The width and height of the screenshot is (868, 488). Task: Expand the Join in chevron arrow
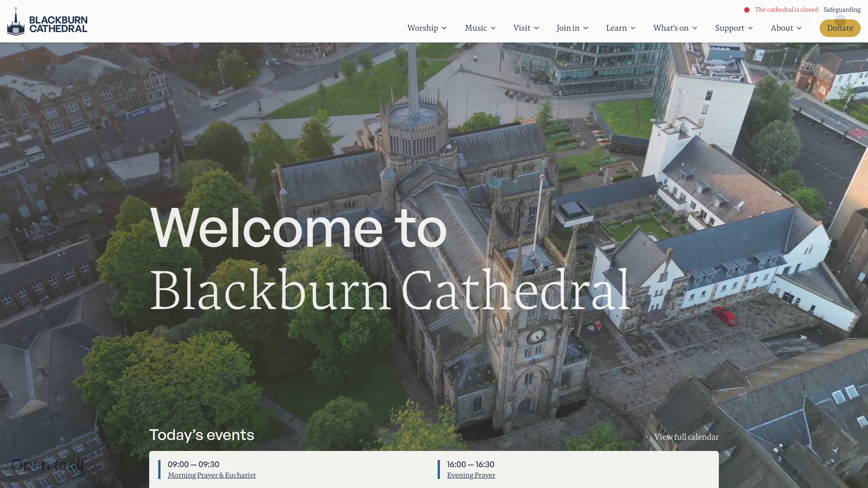tap(586, 28)
